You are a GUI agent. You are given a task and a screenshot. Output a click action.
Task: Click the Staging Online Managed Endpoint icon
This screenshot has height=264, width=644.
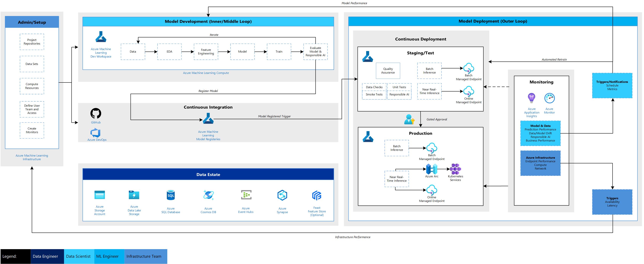[469, 91]
